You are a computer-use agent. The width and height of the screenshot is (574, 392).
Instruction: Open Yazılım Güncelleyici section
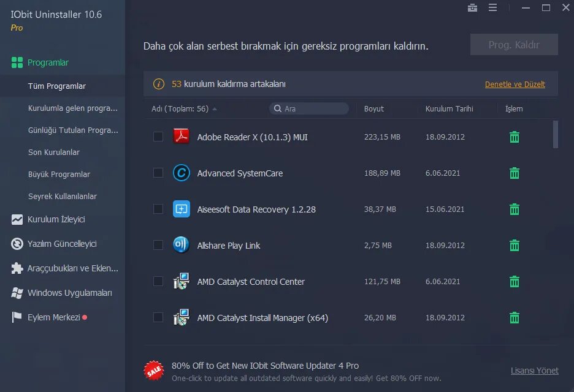click(x=62, y=244)
